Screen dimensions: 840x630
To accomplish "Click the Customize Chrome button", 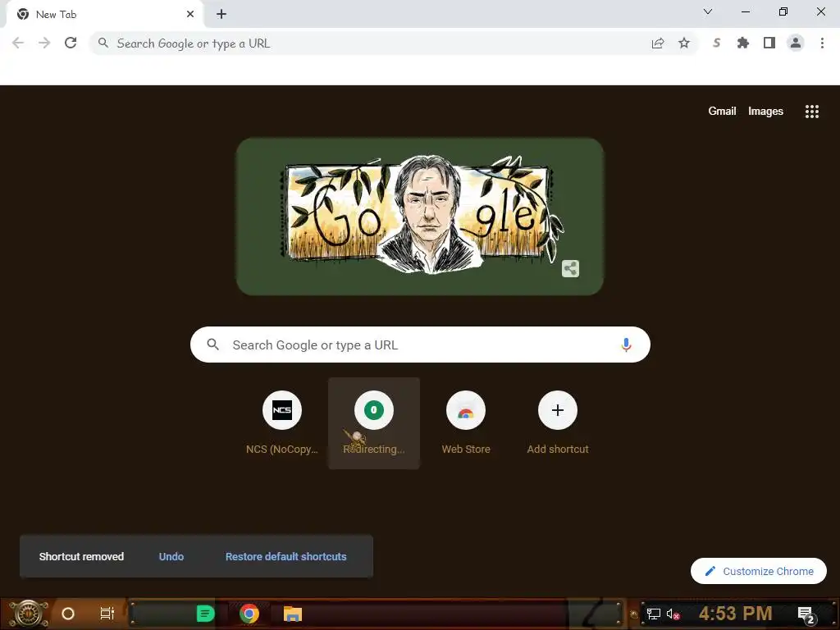I will coord(759,571).
